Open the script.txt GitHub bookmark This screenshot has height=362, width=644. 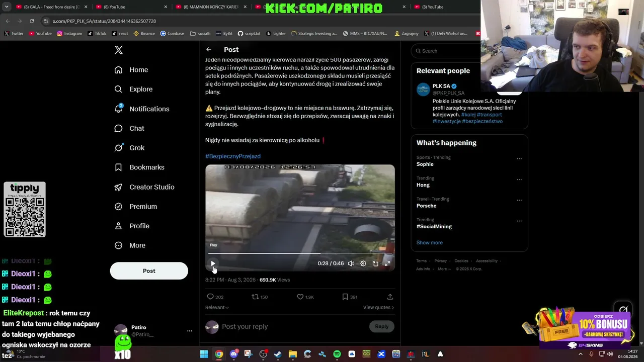[x=249, y=34]
